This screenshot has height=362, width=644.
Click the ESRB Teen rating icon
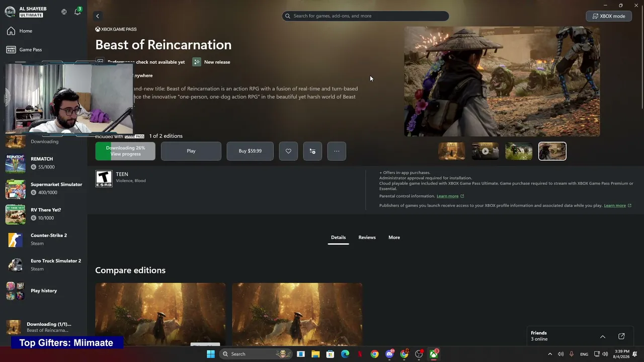tap(104, 178)
